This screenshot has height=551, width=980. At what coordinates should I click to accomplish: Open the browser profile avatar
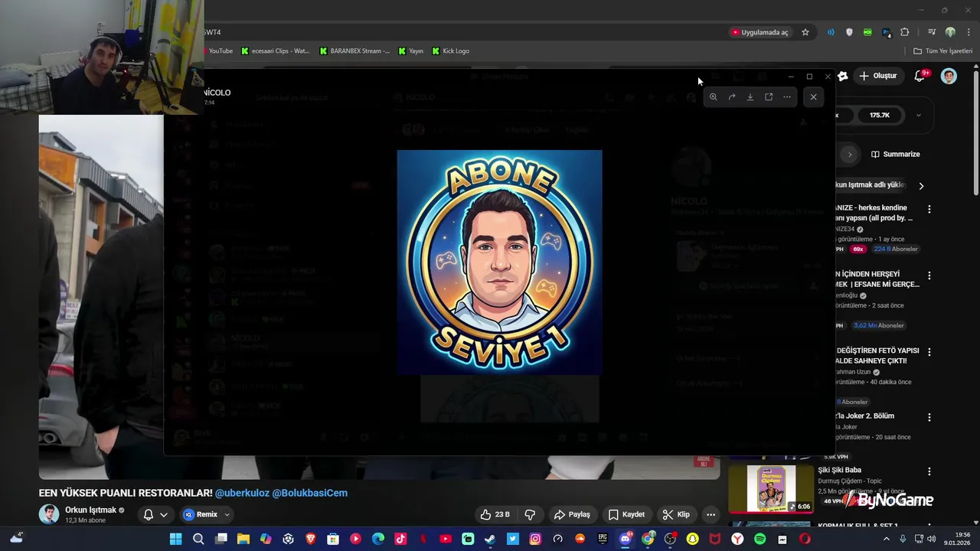[950, 32]
